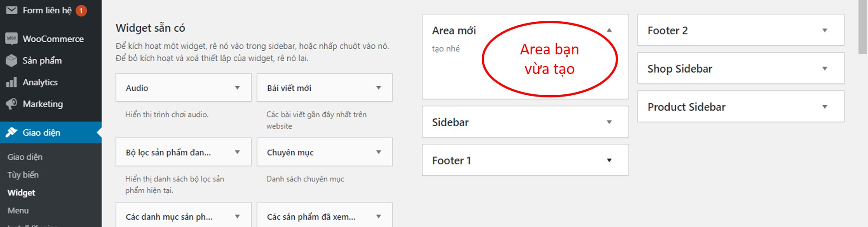
Task: Expand the Product Sidebar widget area
Action: (825, 107)
